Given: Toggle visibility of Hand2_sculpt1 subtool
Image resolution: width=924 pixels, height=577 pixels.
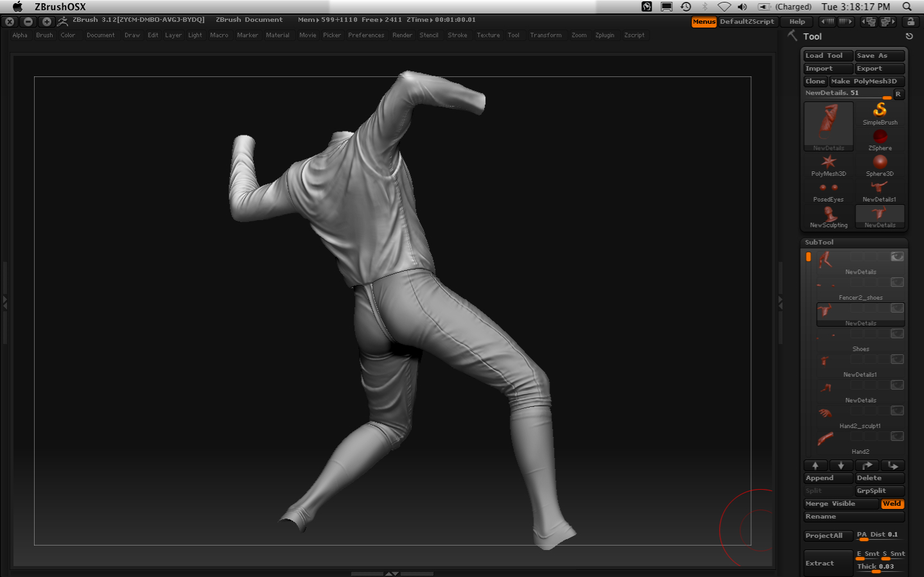Looking at the screenshot, I should point(897,411).
